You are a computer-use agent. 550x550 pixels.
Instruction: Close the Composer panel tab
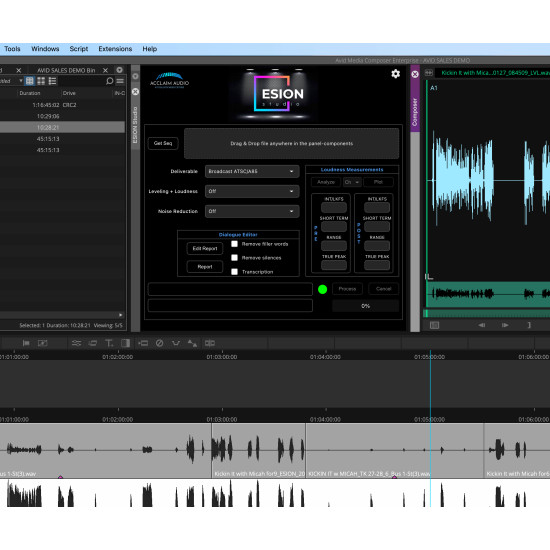[x=415, y=74]
